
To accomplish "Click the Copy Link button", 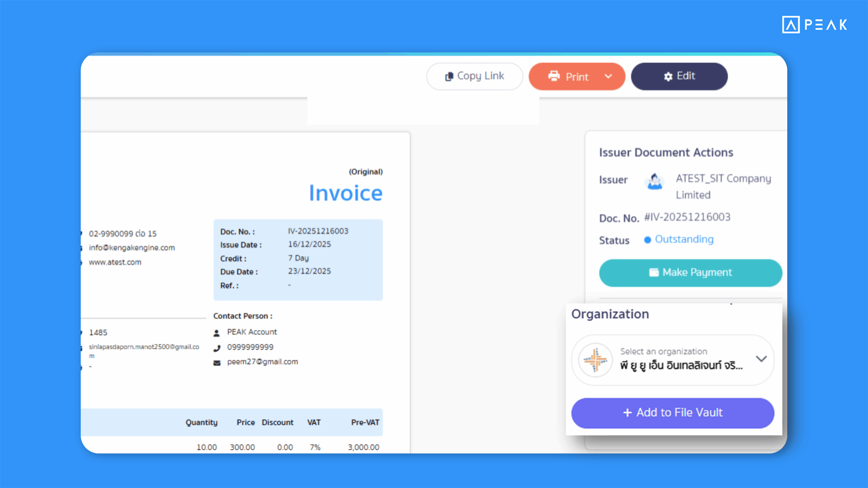I will (x=474, y=76).
